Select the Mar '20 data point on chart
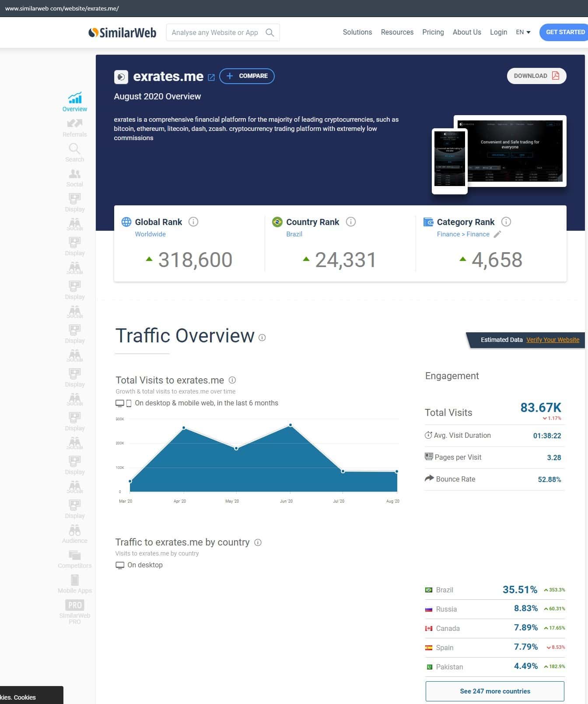 click(x=130, y=481)
